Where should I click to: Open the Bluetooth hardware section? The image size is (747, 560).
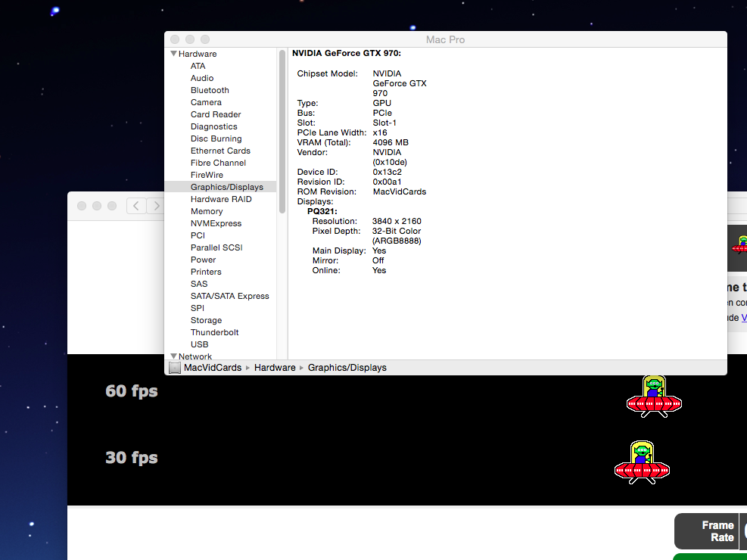tap(210, 90)
